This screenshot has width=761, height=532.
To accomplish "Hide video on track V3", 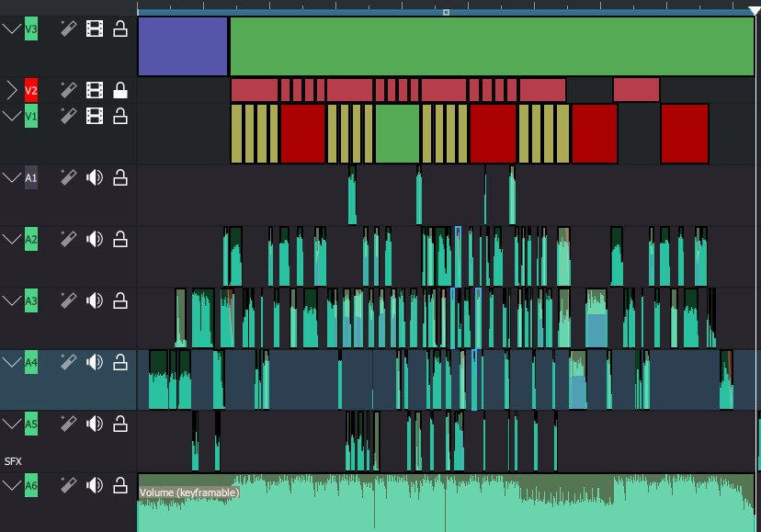I will coord(95,28).
